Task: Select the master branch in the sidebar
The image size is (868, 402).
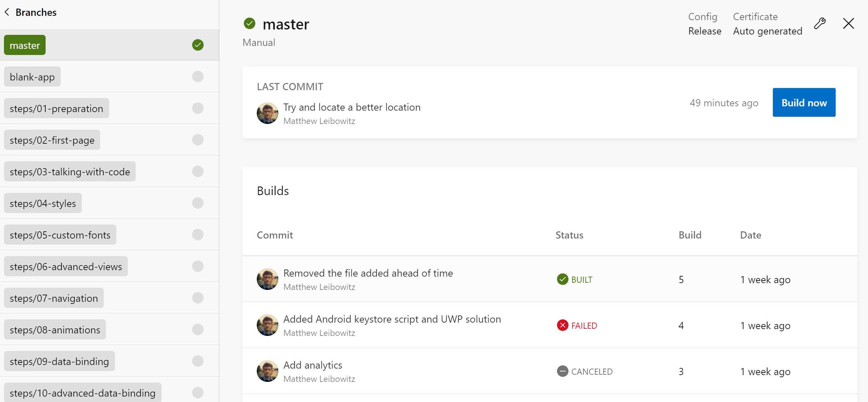Action: [x=24, y=45]
